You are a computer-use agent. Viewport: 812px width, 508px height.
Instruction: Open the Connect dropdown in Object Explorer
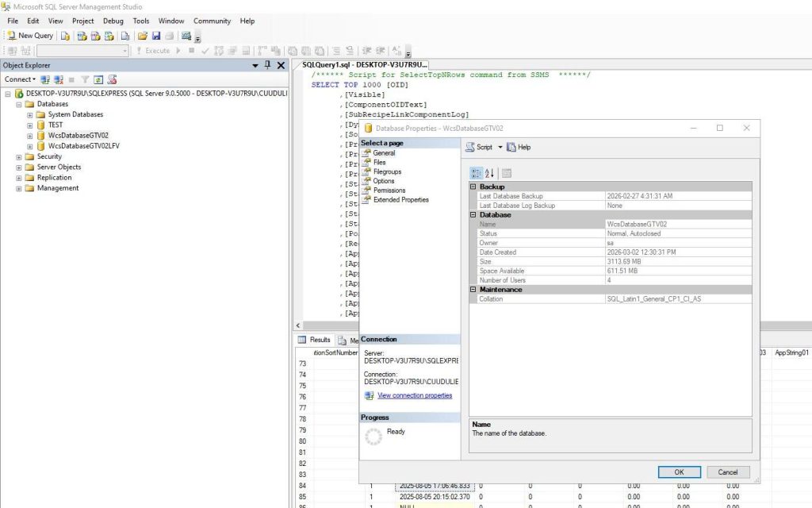tap(20, 79)
